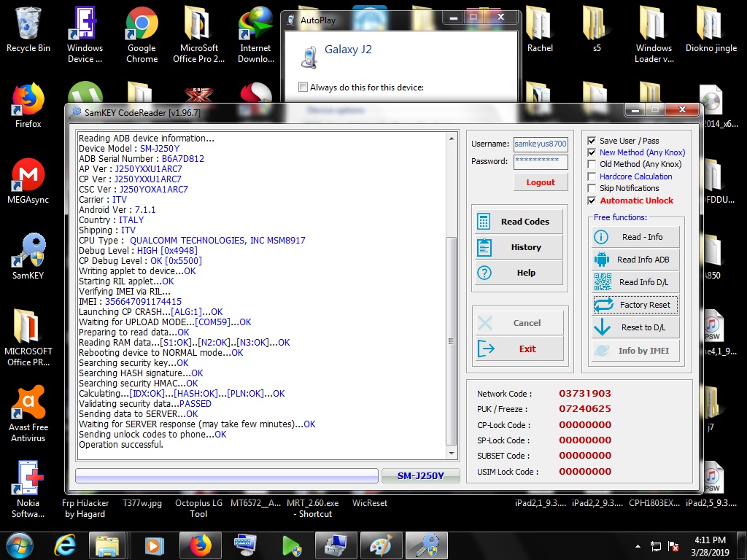The width and height of the screenshot is (747, 560).
Task: Select MicroSoft Office Pro folder icon
Action: click(x=198, y=34)
